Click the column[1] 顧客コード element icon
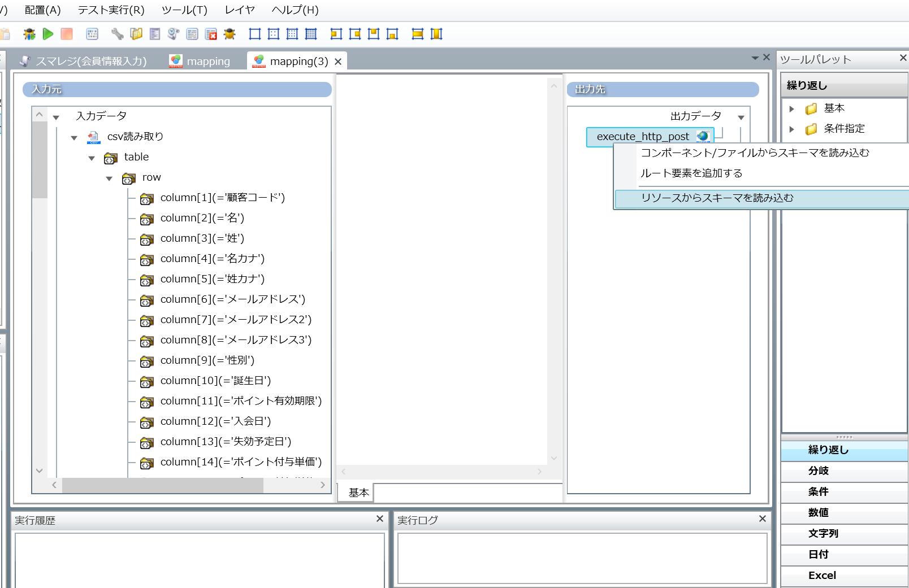 pyautogui.click(x=147, y=199)
